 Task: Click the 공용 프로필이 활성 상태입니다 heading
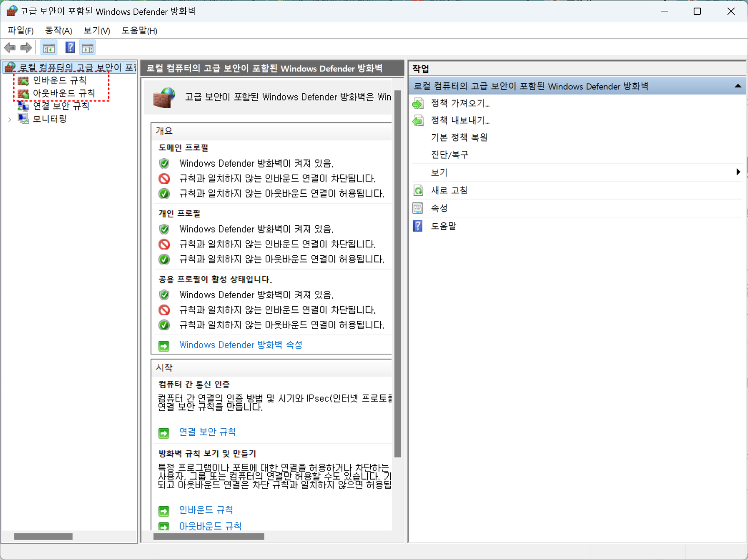[215, 280]
